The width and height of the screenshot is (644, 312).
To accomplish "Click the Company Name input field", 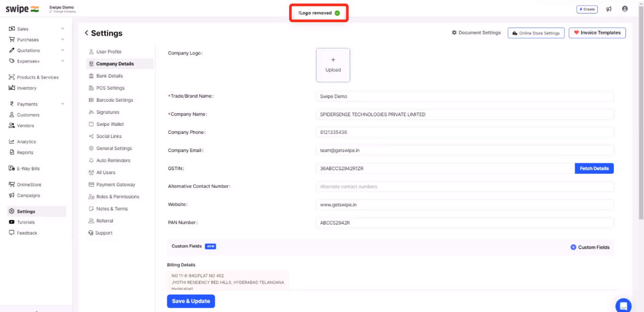I will pos(465,114).
